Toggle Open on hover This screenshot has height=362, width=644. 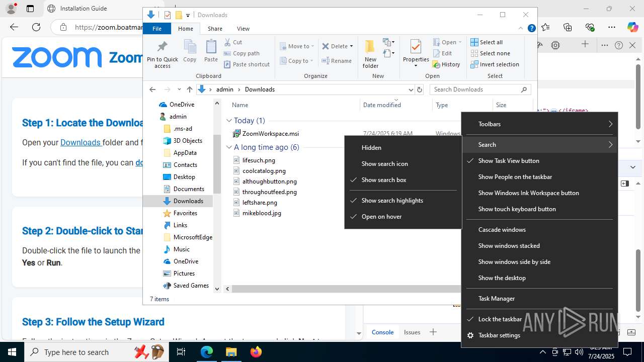(x=403, y=217)
